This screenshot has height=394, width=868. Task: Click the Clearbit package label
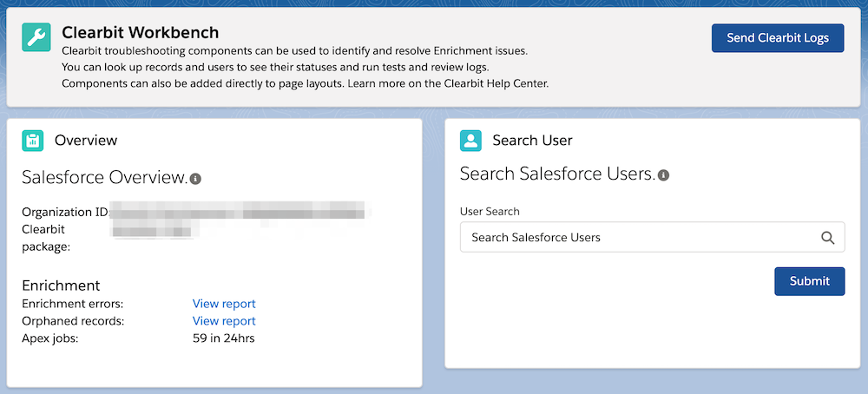[46, 238]
